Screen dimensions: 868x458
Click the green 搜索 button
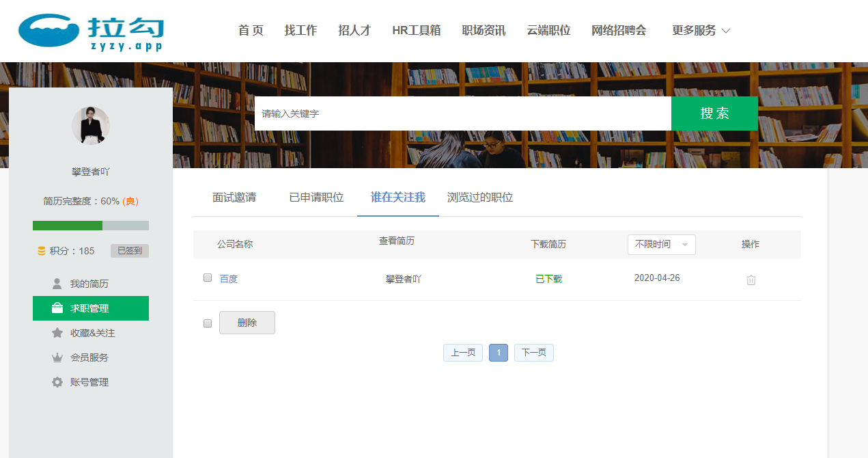pos(714,113)
